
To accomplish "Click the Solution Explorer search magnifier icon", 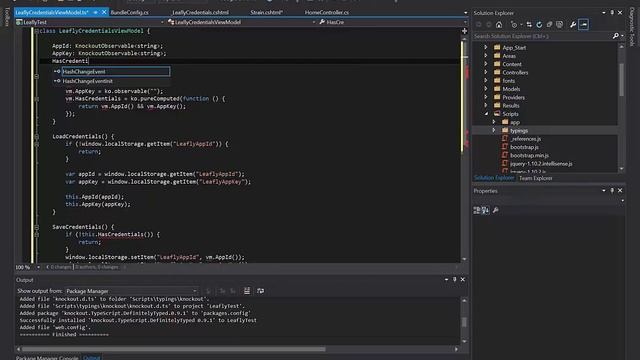I will (616, 36).
